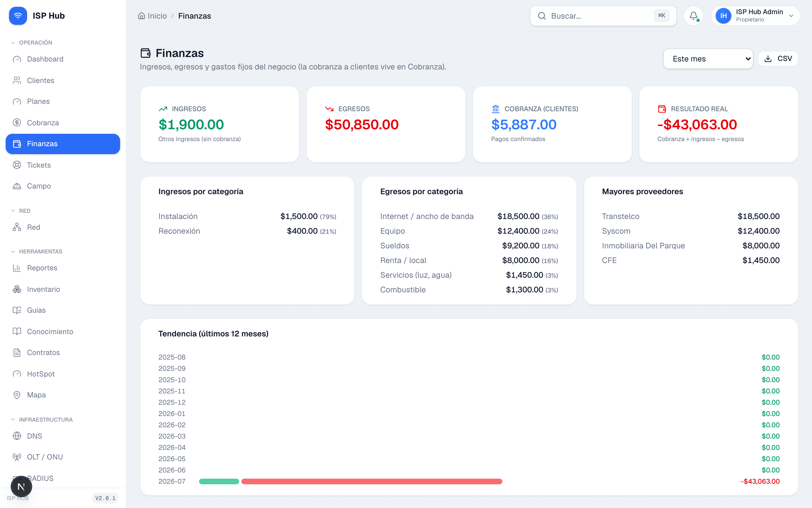This screenshot has height=508, width=812.
Task: Click the bank icon on Cobranza card
Action: (496, 109)
